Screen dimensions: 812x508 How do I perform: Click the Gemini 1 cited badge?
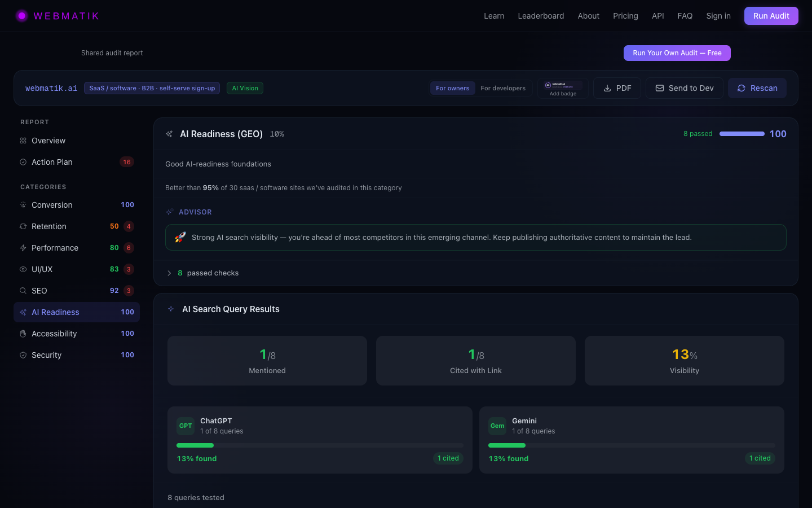[x=760, y=458]
